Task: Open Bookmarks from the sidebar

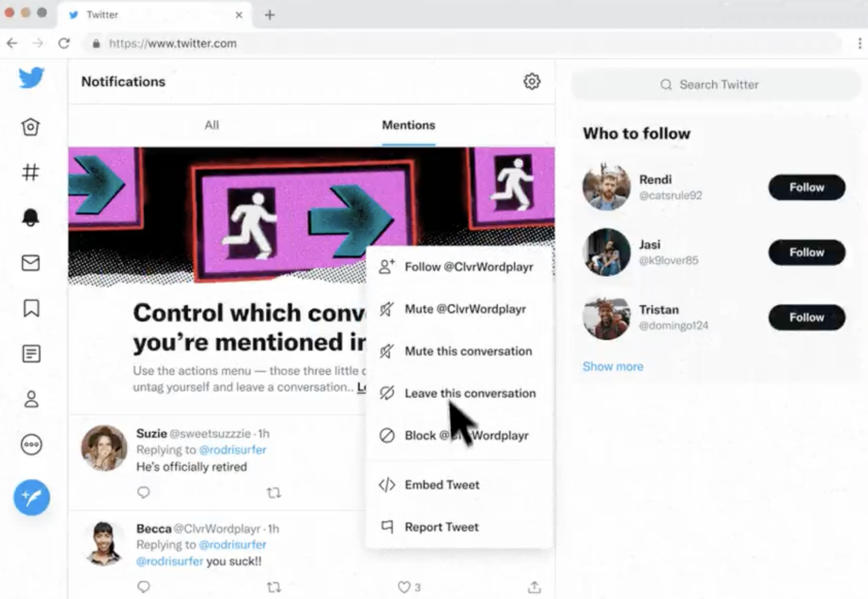Action: point(31,308)
